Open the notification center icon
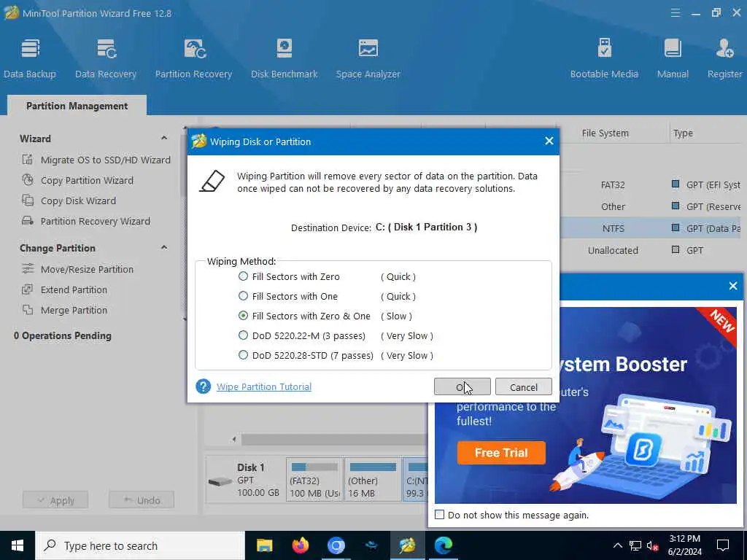The image size is (747, 560). (x=723, y=545)
